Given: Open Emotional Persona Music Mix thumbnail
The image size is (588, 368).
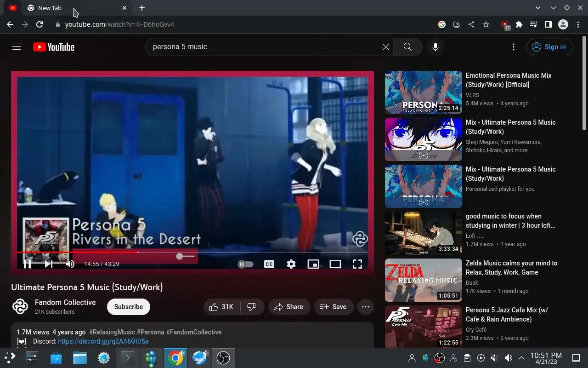Looking at the screenshot, I should [424, 92].
